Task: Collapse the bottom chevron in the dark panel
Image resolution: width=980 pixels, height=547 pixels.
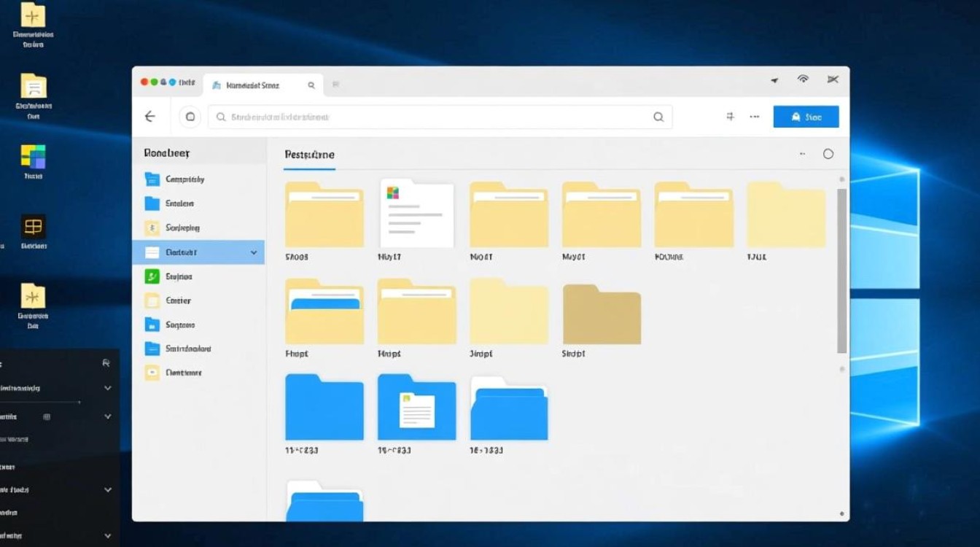Action: [107, 536]
